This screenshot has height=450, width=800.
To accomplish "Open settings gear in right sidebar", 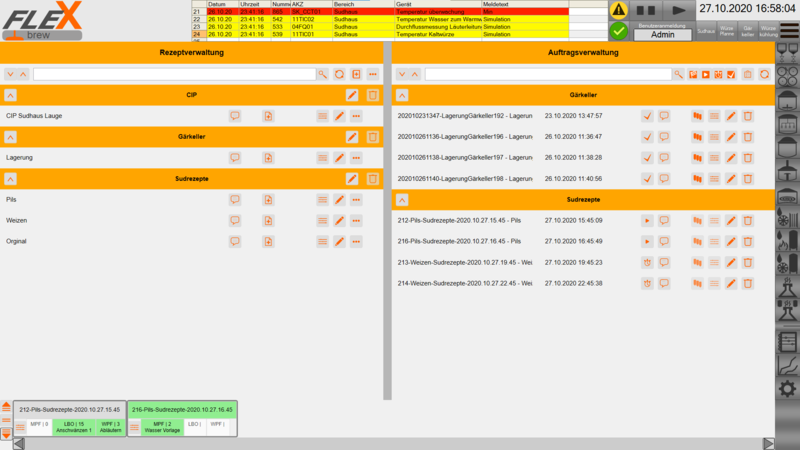I will [787, 389].
